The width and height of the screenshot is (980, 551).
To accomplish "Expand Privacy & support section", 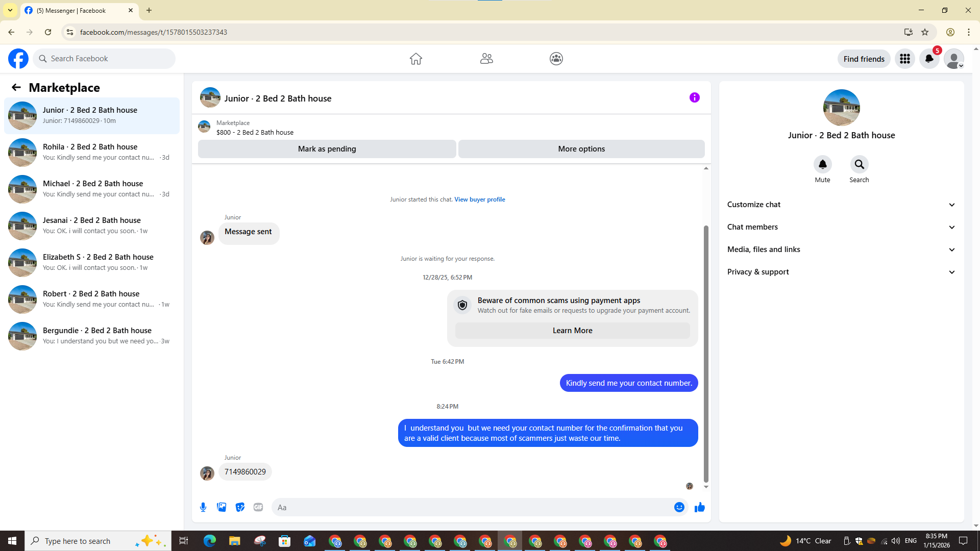I will (x=841, y=272).
